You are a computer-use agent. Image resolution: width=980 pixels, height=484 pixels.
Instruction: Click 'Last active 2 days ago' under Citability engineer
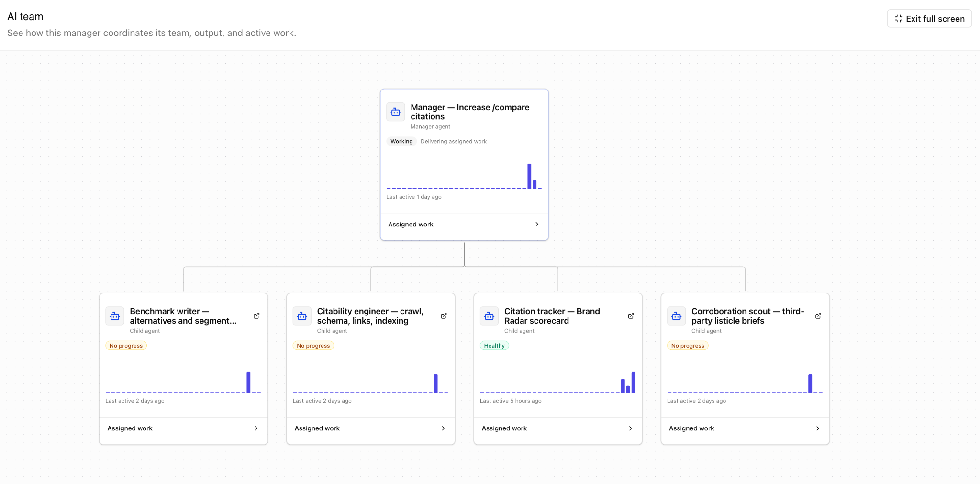(322, 401)
